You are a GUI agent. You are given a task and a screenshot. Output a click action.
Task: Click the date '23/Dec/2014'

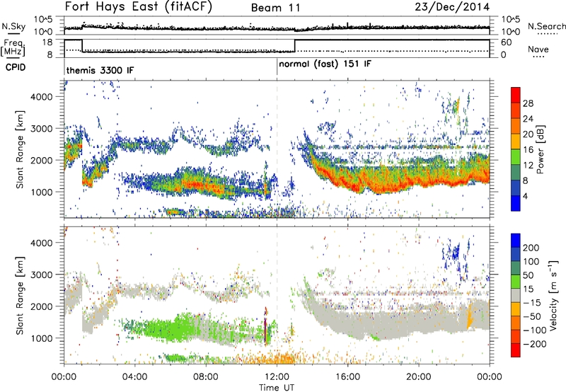[452, 7]
